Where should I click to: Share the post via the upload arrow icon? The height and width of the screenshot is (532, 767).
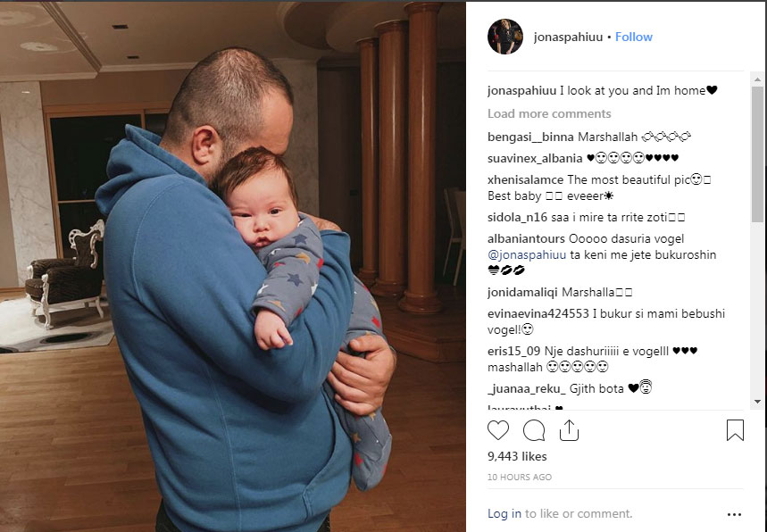click(x=569, y=430)
